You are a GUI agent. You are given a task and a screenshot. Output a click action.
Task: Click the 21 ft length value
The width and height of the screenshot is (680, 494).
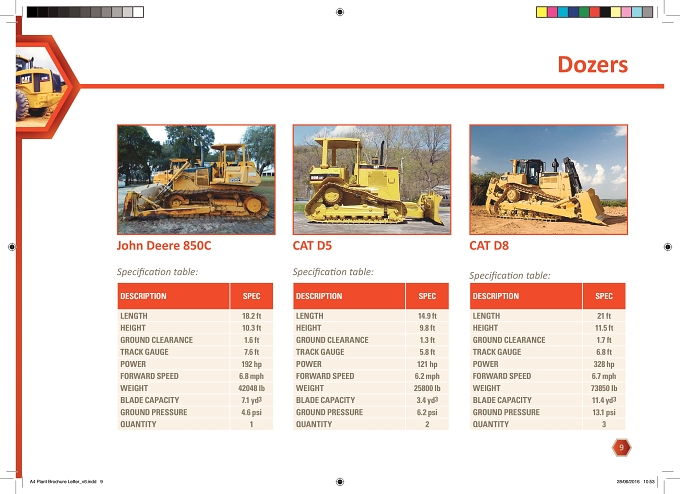(604, 316)
